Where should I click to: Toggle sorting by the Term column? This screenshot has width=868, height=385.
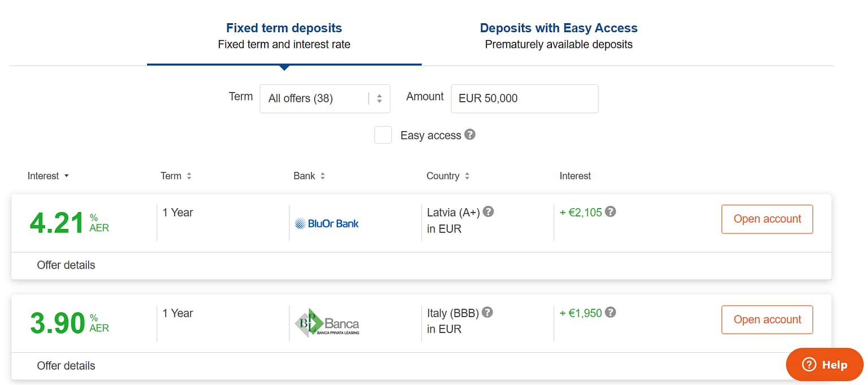(189, 176)
